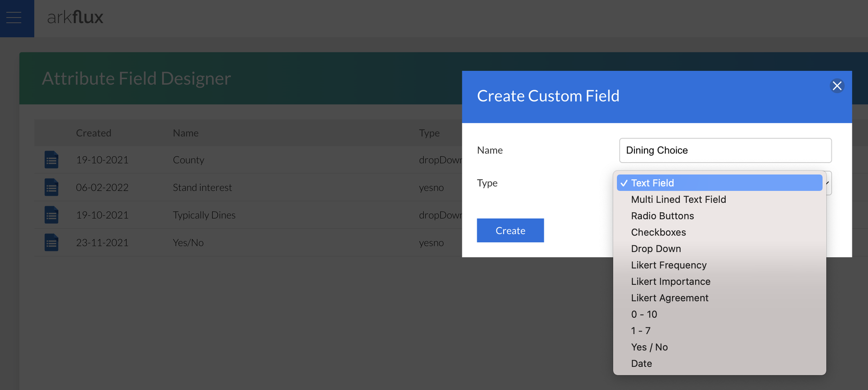This screenshot has height=390, width=868.
Task: Click the Name input field
Action: point(725,150)
